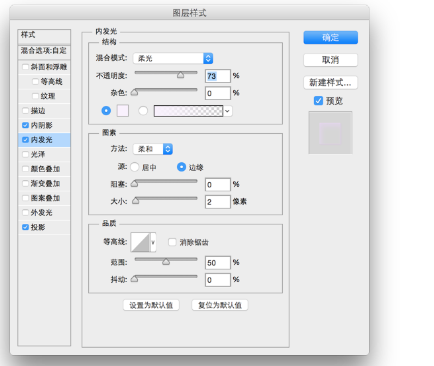Select the 外发光 list row label

pyautogui.click(x=42, y=213)
